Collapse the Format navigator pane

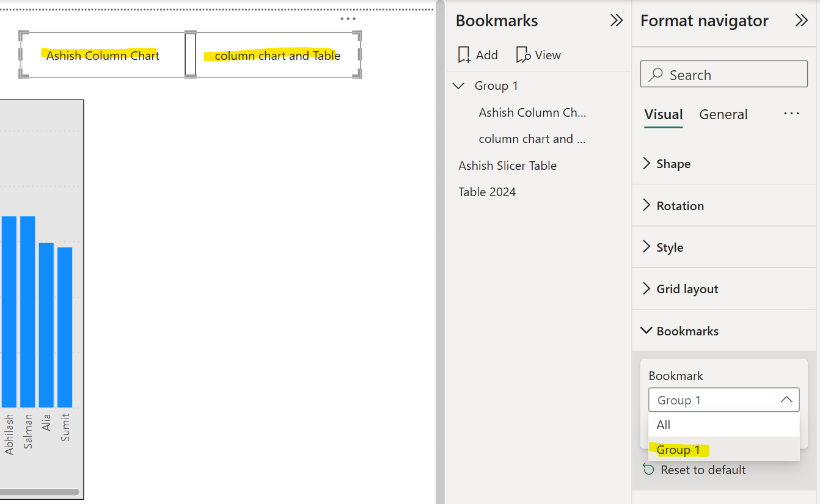click(x=802, y=20)
